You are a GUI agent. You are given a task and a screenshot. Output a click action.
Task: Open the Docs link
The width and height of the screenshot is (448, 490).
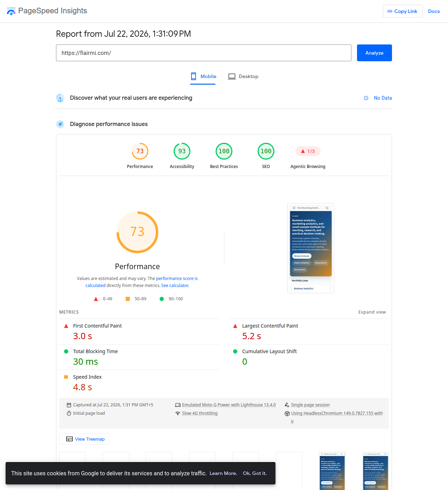click(434, 11)
